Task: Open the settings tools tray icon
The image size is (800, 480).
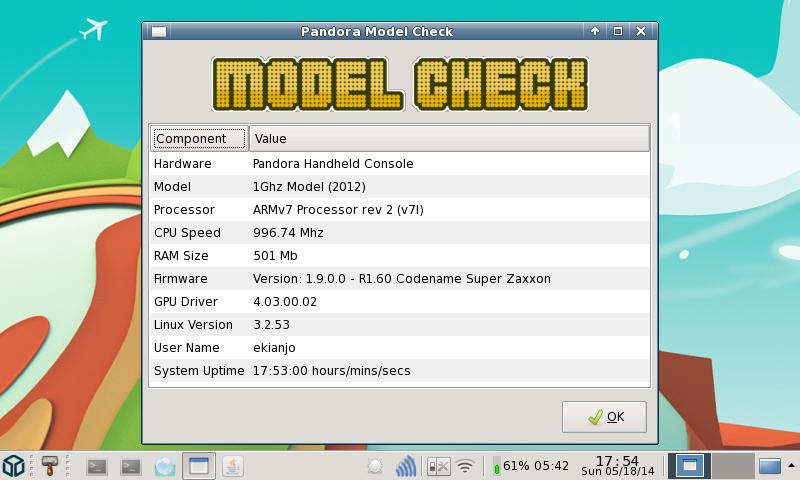Action: [x=437, y=465]
